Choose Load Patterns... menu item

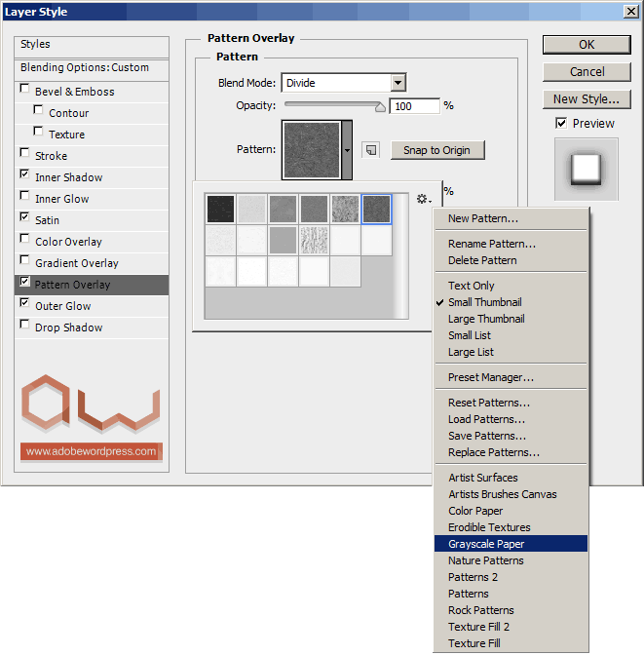click(x=511, y=419)
